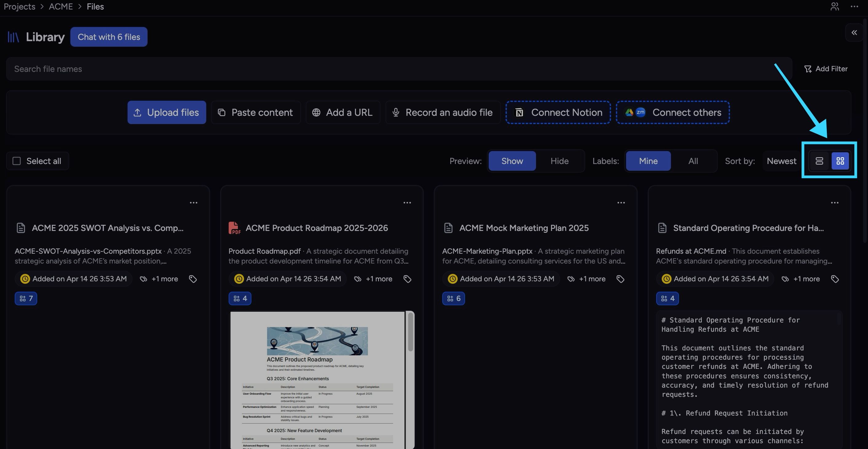868x449 pixels.
Task: Open the 6 chunks badge on Marketing Plan
Action: (x=454, y=299)
